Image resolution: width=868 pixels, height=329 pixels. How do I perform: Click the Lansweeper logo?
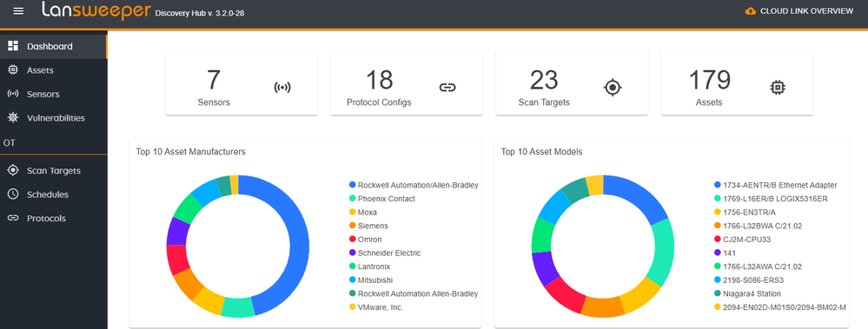click(96, 10)
